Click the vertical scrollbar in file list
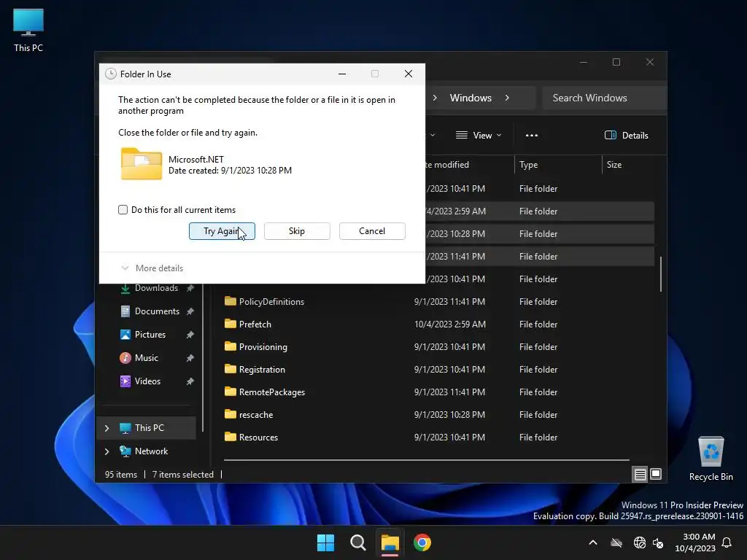 click(661, 274)
